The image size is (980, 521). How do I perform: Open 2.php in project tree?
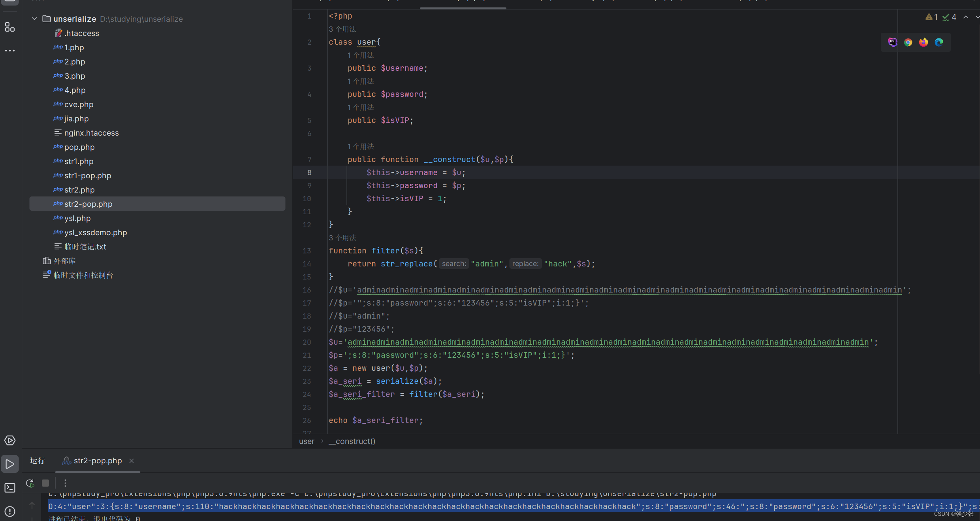click(x=75, y=62)
